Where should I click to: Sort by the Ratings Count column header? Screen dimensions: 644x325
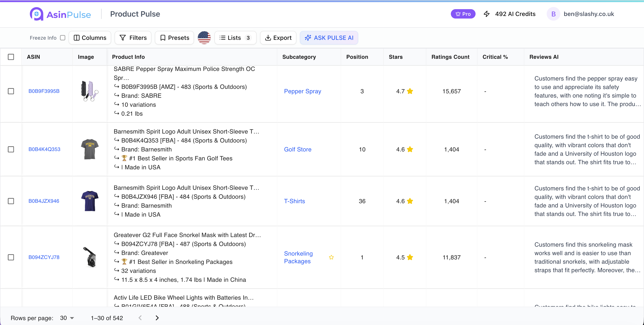tap(450, 57)
